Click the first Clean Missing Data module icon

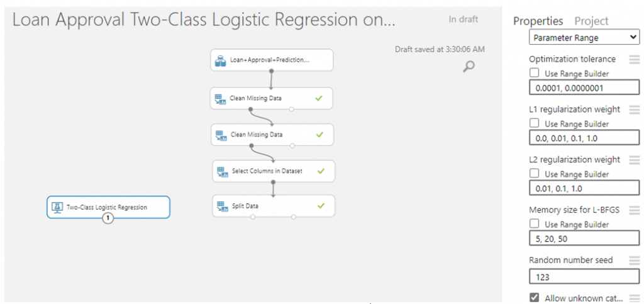pos(221,99)
